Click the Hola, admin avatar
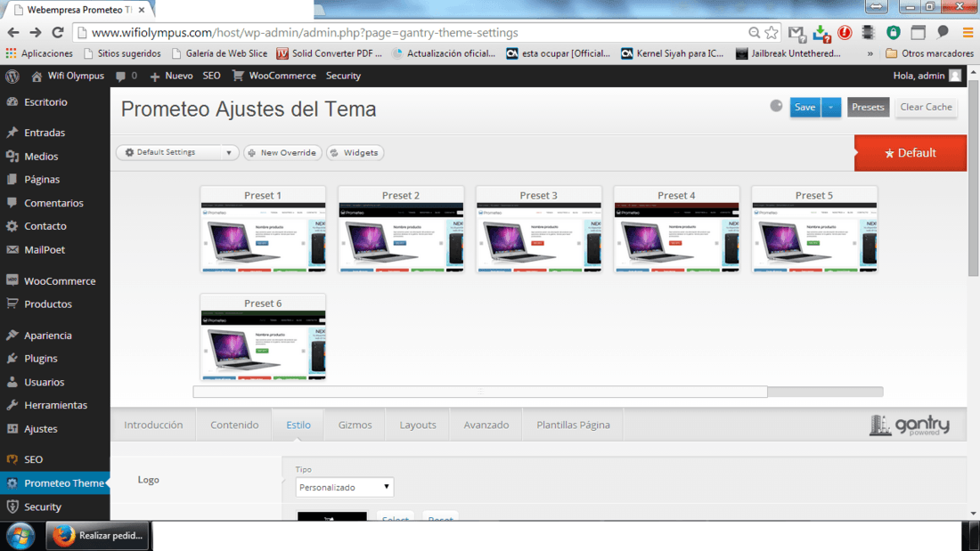Viewport: 980px width, 551px height. (955, 76)
